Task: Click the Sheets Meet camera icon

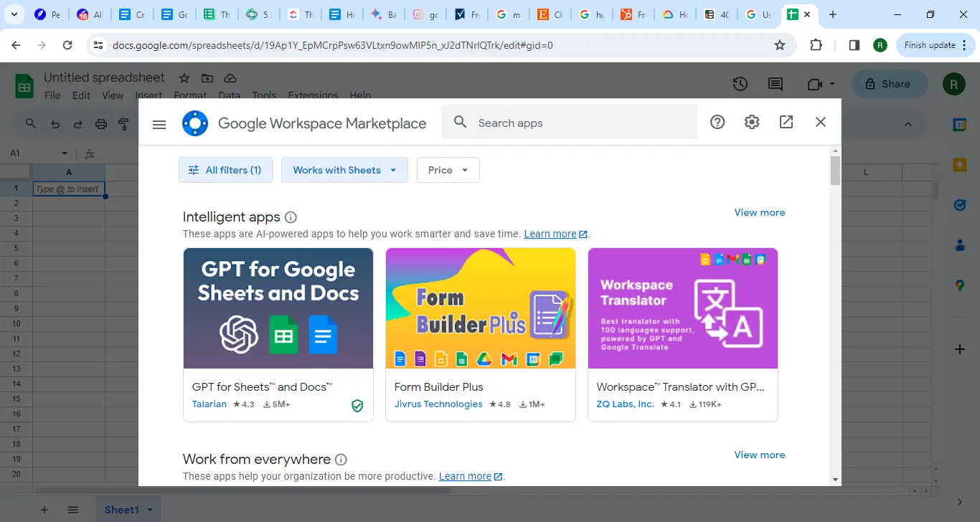Action: click(814, 84)
